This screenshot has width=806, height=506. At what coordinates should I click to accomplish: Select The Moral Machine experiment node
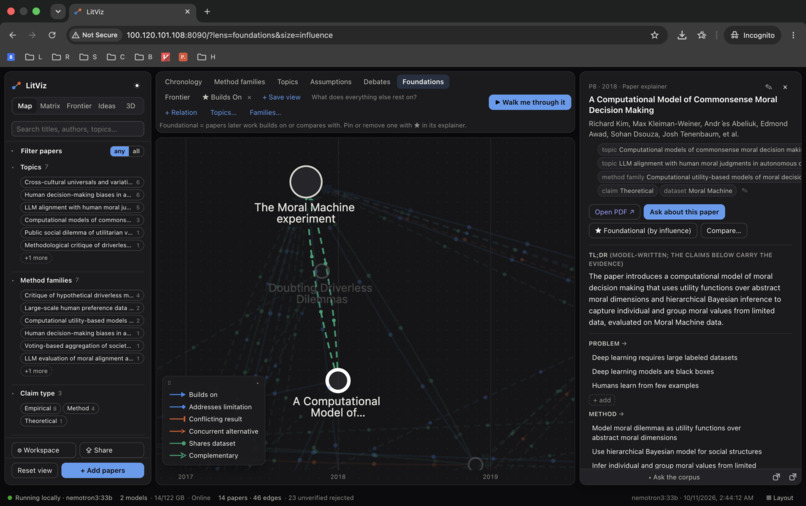[x=306, y=182]
